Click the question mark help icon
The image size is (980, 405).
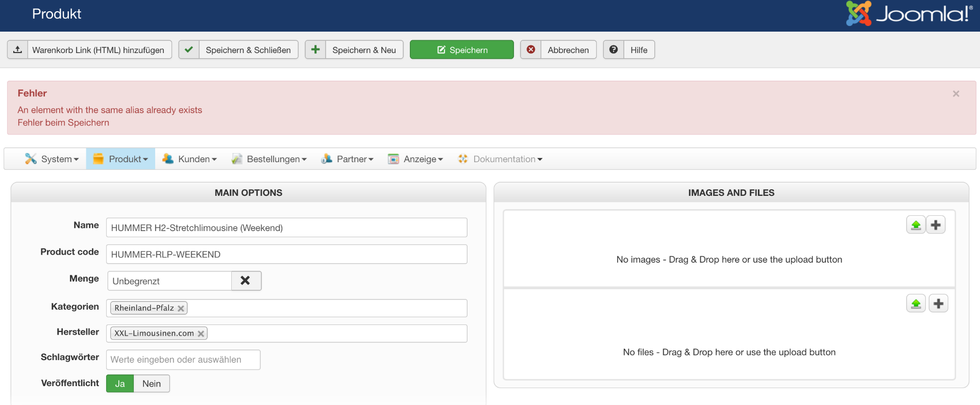coord(614,49)
